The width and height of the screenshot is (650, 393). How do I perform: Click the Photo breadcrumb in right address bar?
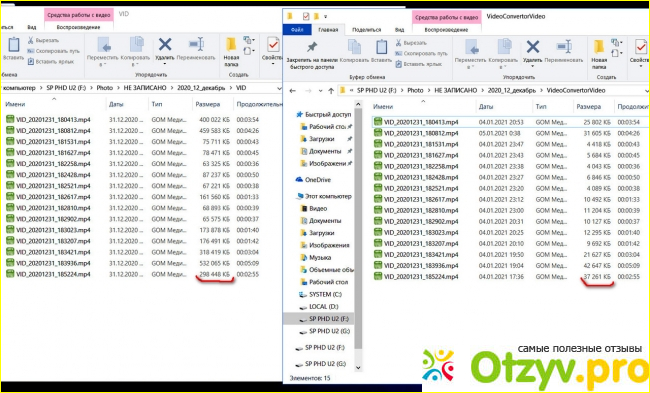pyautogui.click(x=415, y=90)
